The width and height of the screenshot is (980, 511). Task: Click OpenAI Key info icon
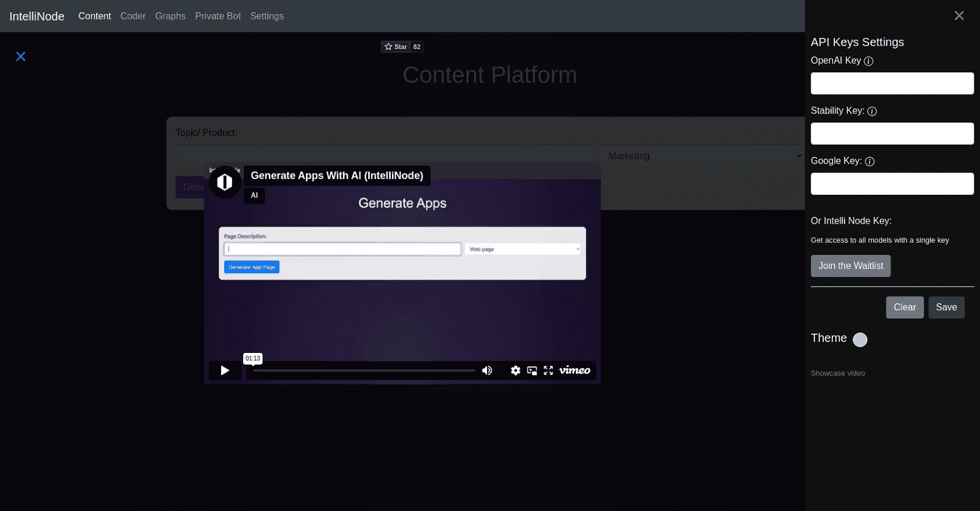point(869,61)
